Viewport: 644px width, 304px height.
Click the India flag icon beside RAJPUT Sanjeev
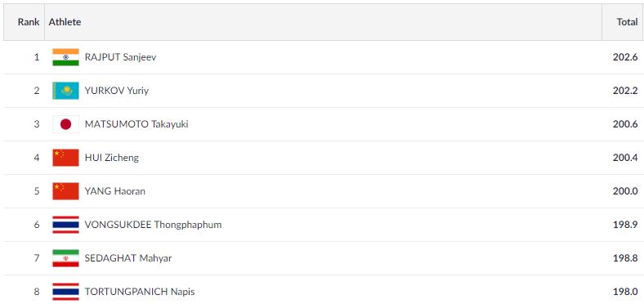point(65,57)
